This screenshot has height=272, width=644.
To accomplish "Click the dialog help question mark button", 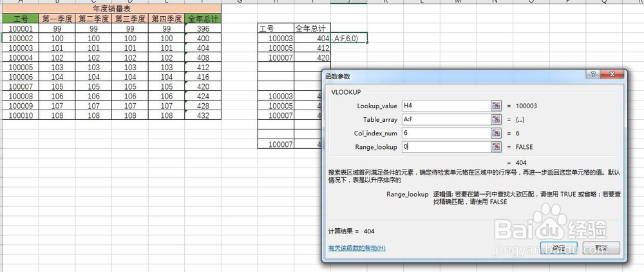I will coord(593,74).
